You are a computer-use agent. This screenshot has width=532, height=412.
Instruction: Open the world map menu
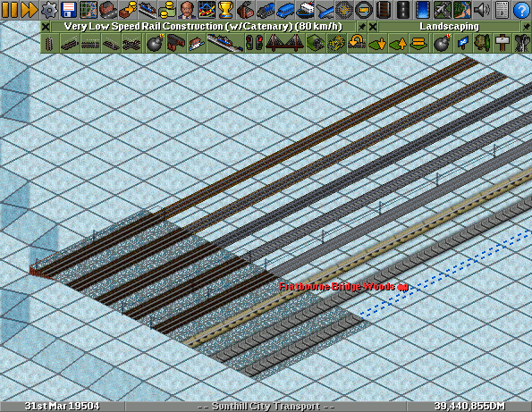click(x=89, y=10)
